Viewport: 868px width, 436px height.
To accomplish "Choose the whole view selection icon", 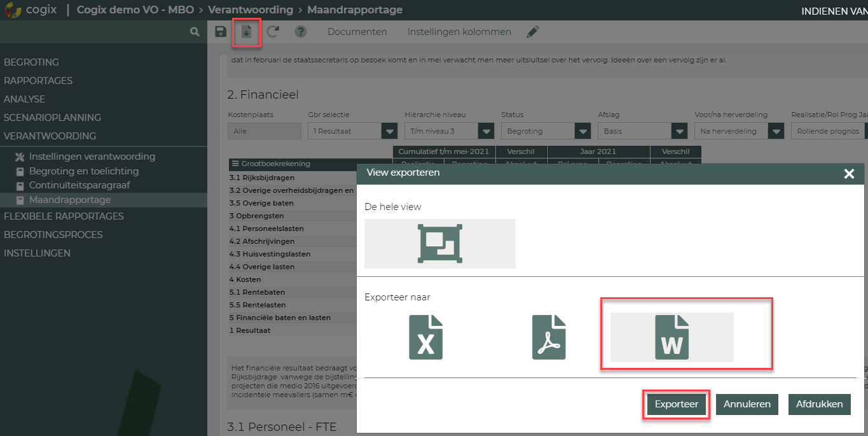I will [x=440, y=244].
